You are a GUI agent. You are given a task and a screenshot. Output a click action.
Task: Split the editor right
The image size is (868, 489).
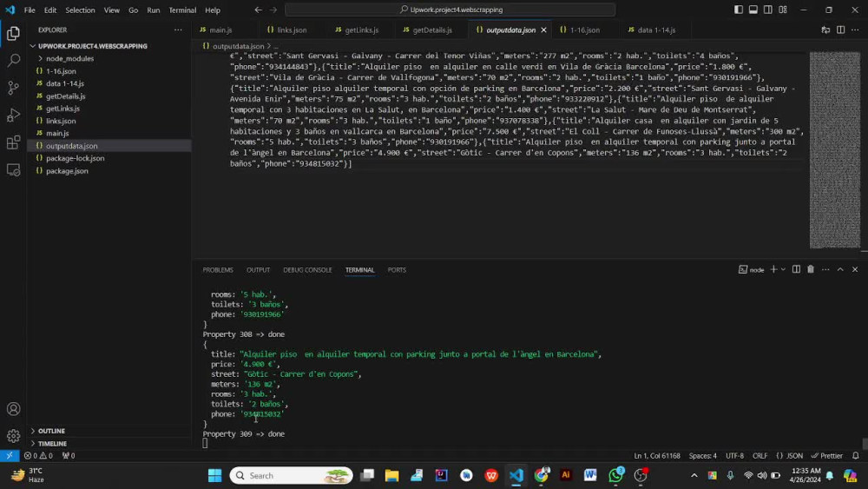point(840,30)
